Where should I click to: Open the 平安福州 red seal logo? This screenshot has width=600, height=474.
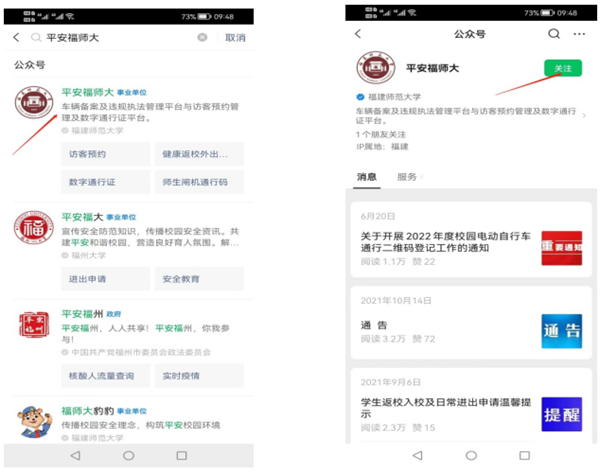coord(34,324)
